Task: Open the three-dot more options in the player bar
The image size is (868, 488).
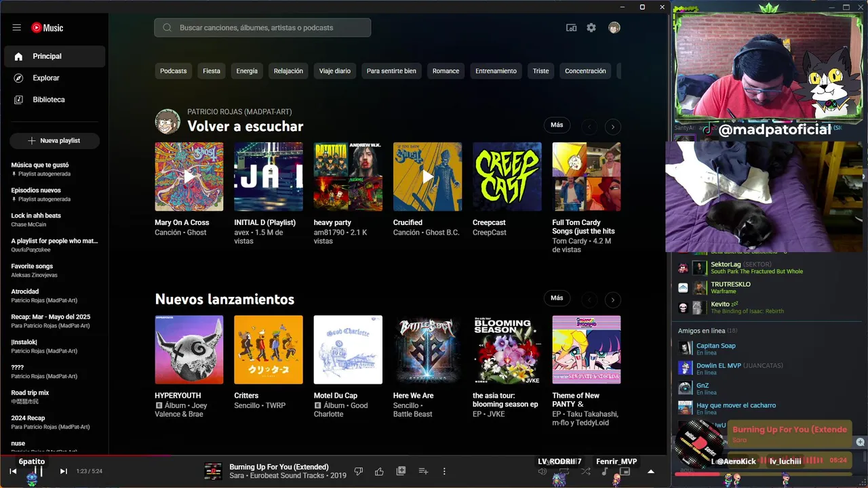Action: coord(445,471)
